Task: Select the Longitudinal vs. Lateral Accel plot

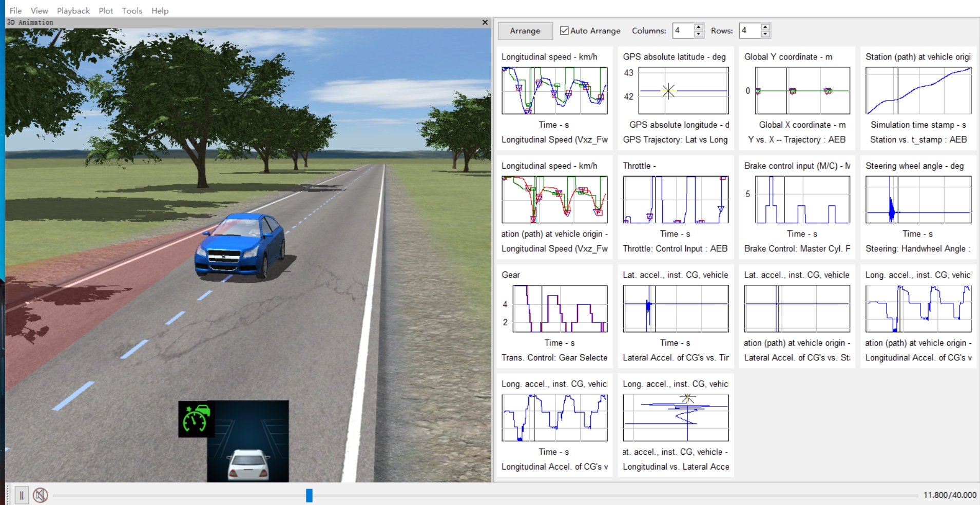Action: [676, 425]
